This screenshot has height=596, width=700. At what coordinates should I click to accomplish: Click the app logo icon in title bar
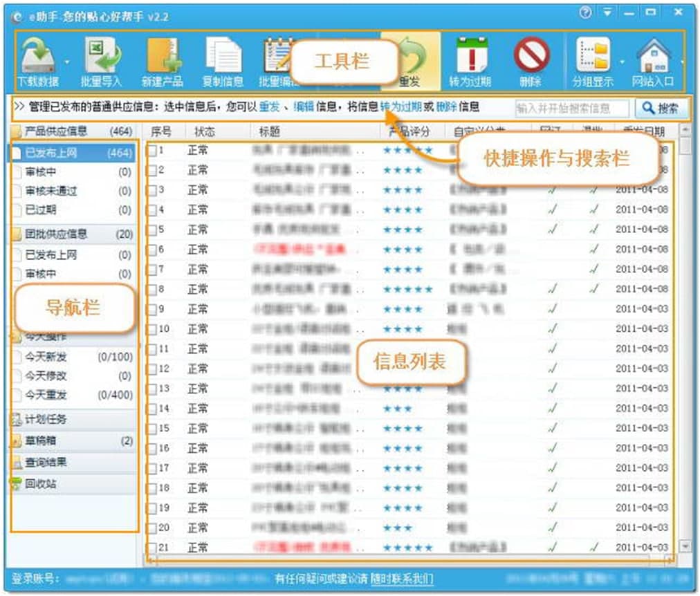point(17,17)
